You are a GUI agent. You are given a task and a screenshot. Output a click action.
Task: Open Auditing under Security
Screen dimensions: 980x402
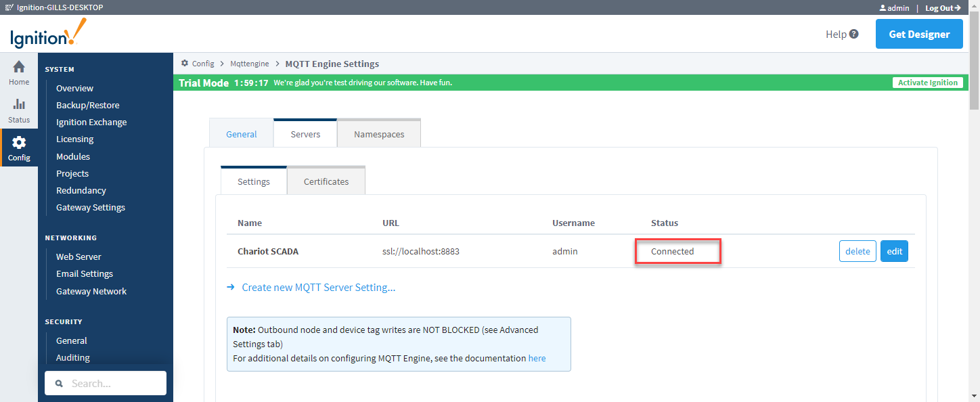[73, 357]
